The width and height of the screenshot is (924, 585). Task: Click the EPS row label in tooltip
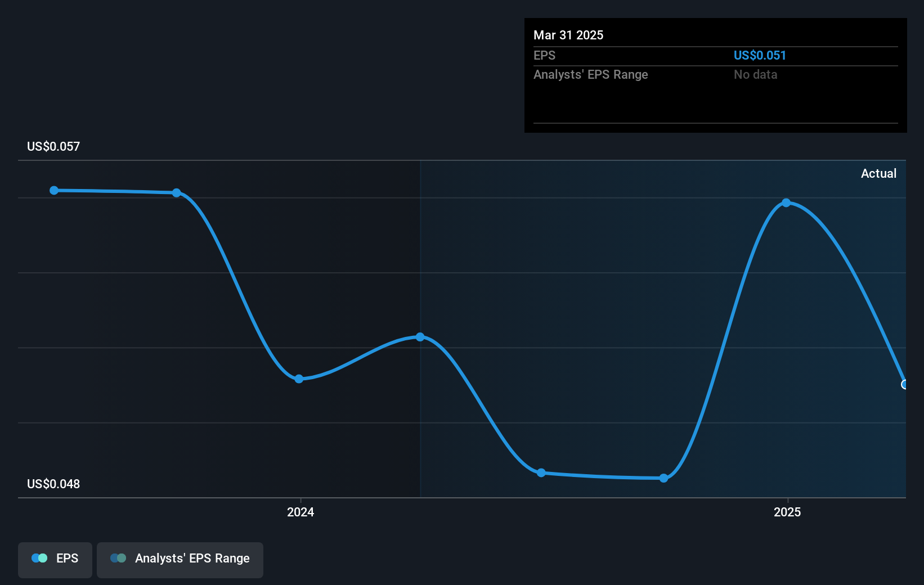coord(544,56)
